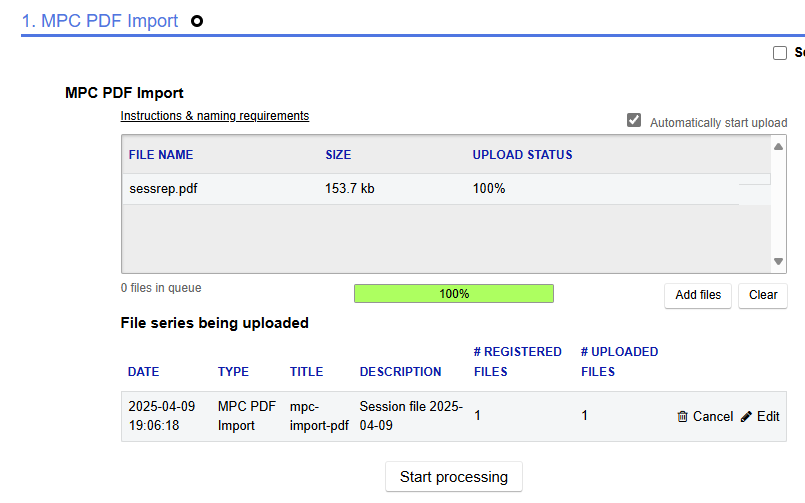Viewport: 805px width, 503px height.
Task: Tick the unchecked checkbox above the upload panel
Action: pos(780,53)
